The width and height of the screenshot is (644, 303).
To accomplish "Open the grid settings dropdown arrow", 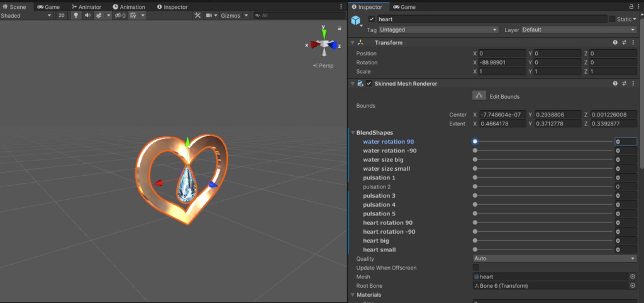I will [143, 15].
